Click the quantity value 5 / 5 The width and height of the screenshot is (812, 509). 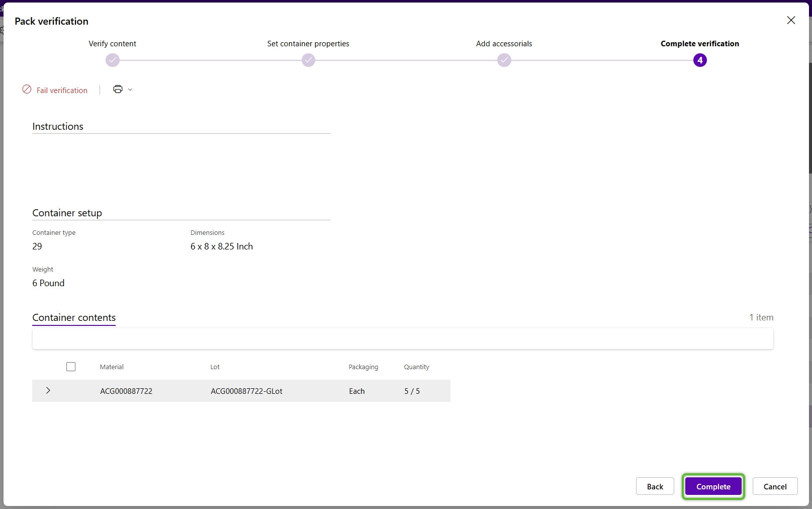click(x=412, y=391)
